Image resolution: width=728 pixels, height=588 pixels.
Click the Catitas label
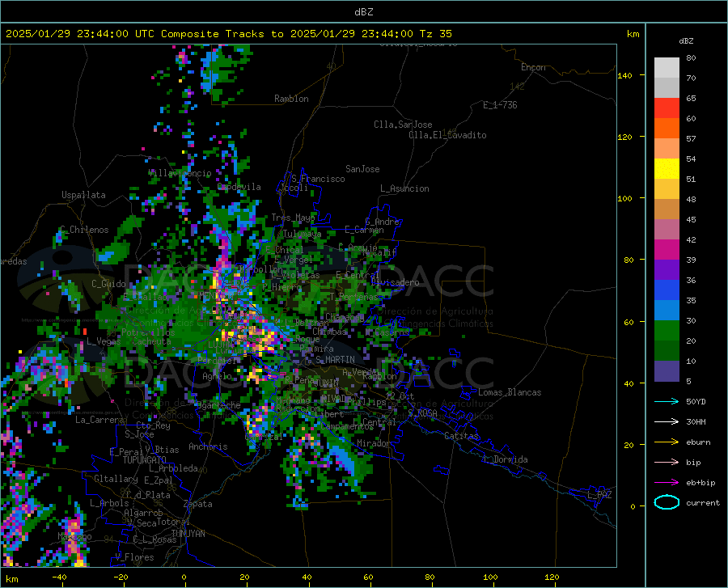coord(462,436)
